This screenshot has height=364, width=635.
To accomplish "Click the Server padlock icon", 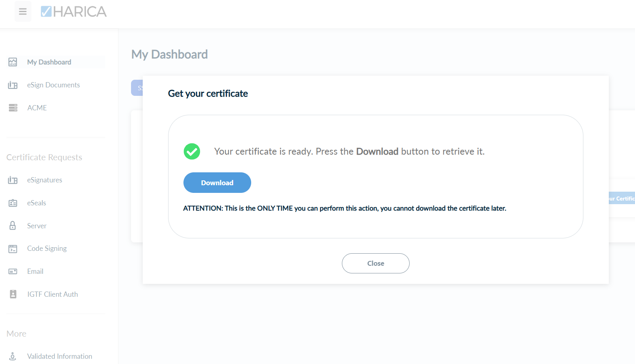I will [13, 225].
